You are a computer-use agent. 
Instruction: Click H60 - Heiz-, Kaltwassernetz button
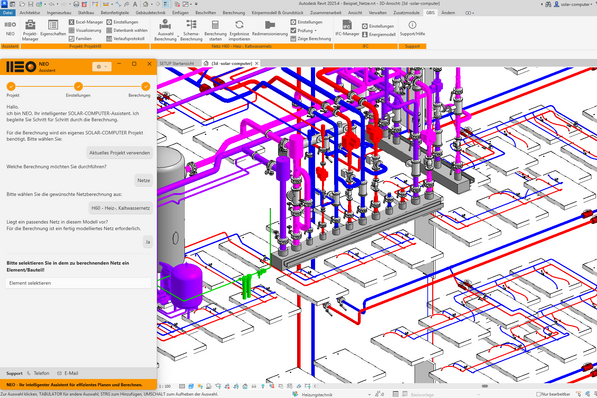[x=121, y=208]
